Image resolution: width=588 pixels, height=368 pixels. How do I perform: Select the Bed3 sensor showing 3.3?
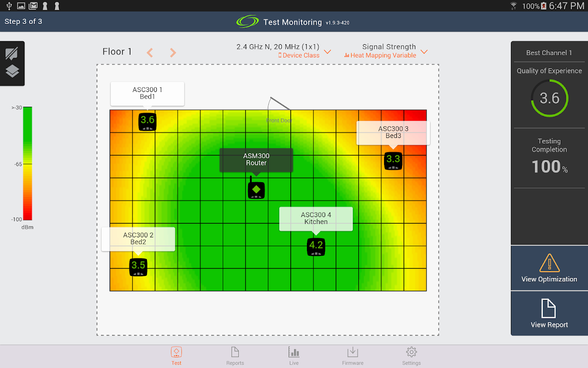(x=393, y=161)
